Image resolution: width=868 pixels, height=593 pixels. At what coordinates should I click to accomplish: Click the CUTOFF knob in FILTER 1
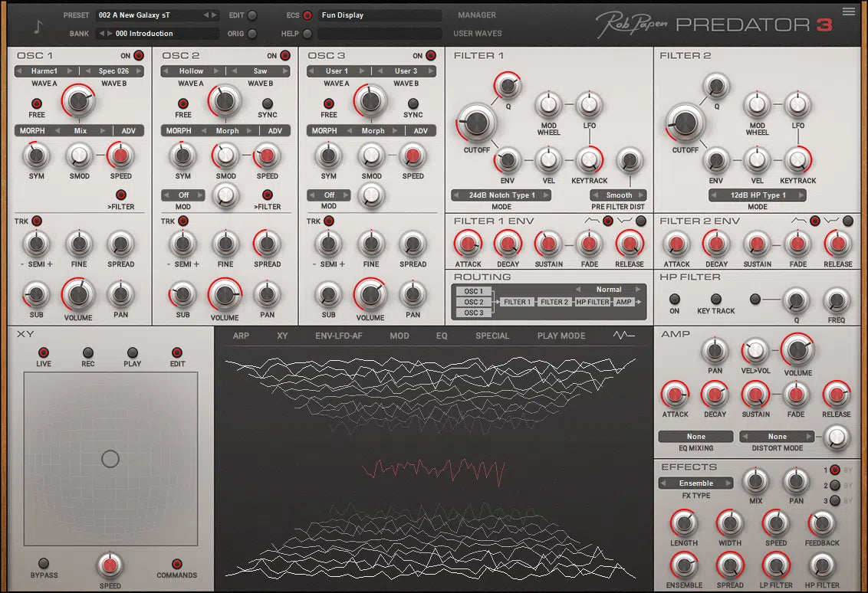pyautogui.click(x=476, y=123)
